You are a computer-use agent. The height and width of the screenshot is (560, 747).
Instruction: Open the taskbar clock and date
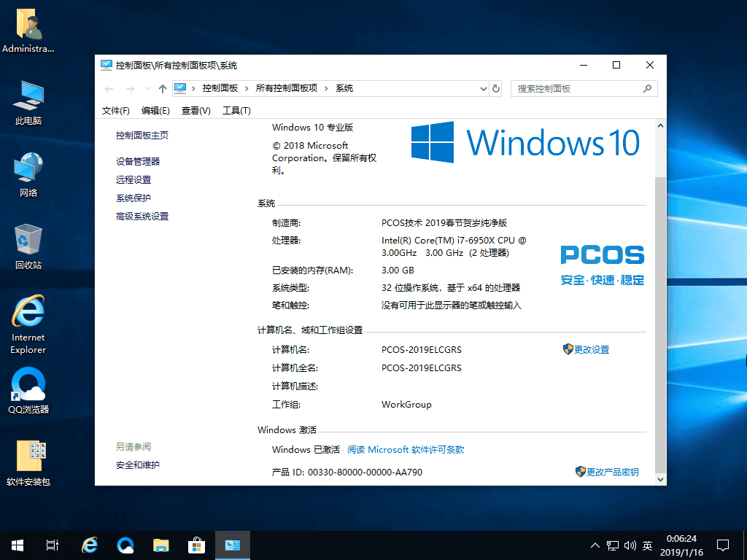(x=681, y=545)
